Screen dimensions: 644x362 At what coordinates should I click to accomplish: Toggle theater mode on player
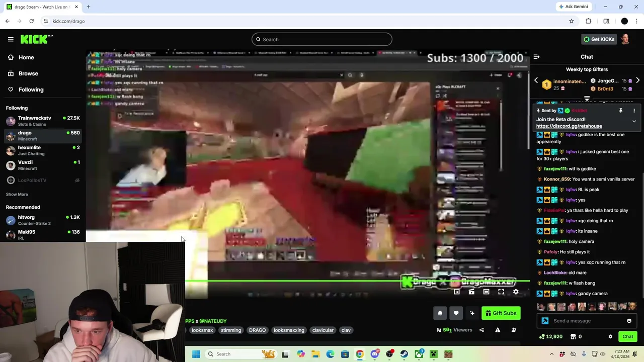(486, 292)
